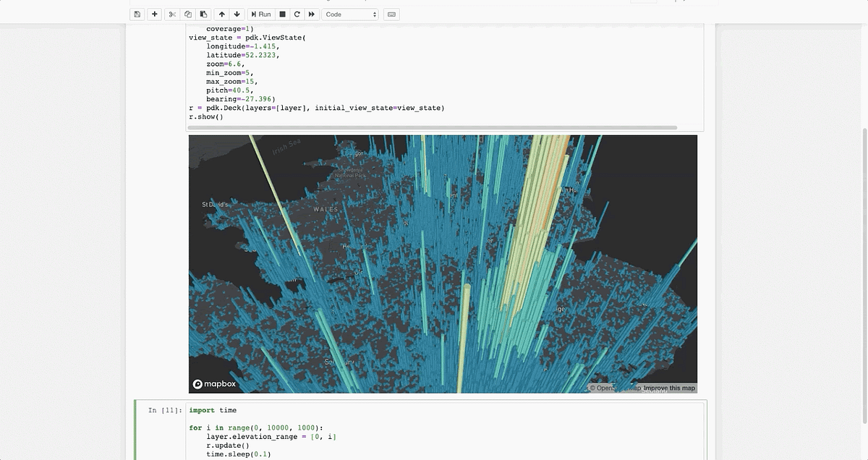Image resolution: width=868 pixels, height=460 pixels.
Task: Save the notebook using the save icon
Action: [x=136, y=14]
